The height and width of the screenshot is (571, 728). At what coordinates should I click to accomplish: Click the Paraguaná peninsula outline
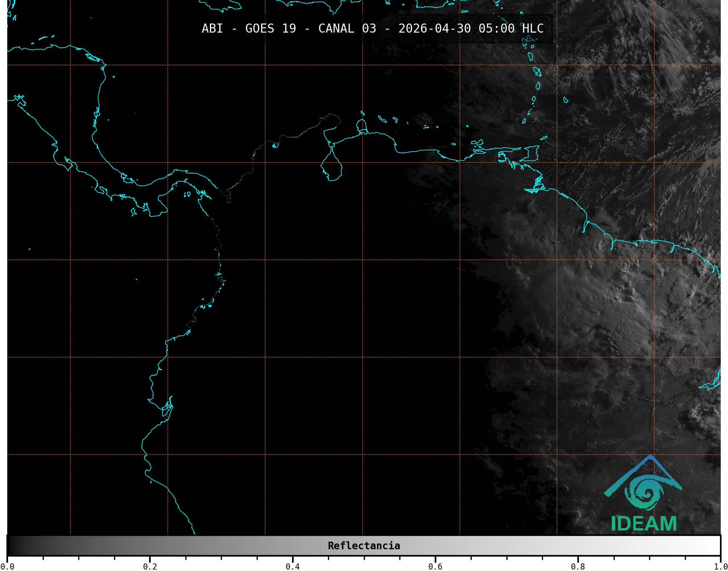[362, 126]
